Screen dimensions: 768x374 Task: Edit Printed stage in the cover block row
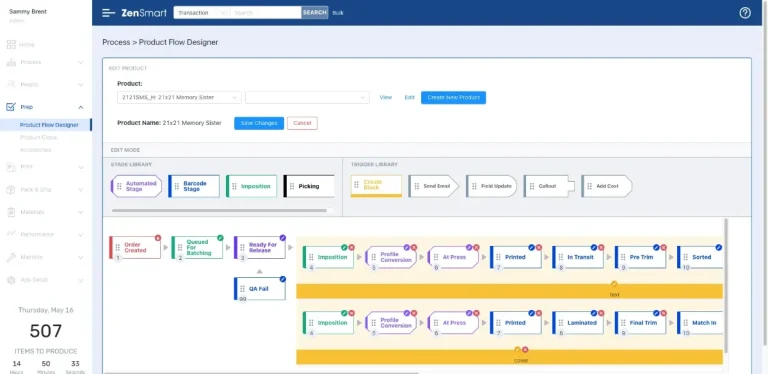[x=531, y=313]
